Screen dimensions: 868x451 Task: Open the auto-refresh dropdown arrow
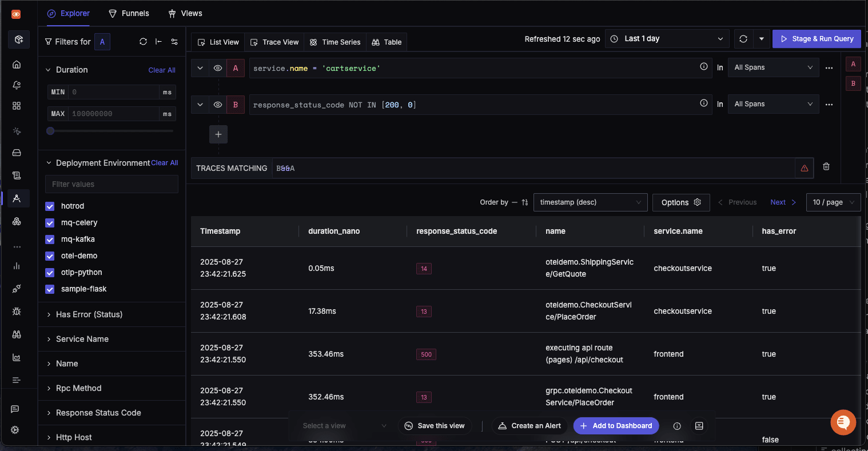tap(762, 39)
